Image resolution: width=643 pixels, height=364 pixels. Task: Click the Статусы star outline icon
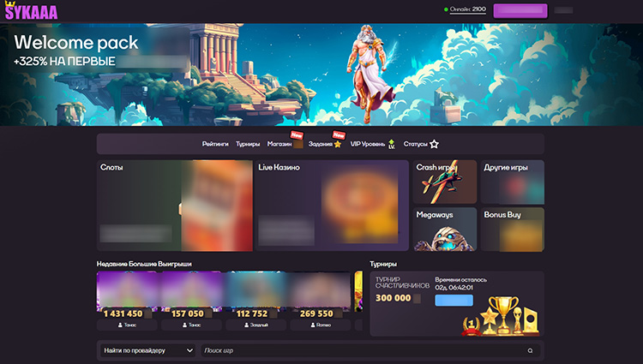pos(434,144)
